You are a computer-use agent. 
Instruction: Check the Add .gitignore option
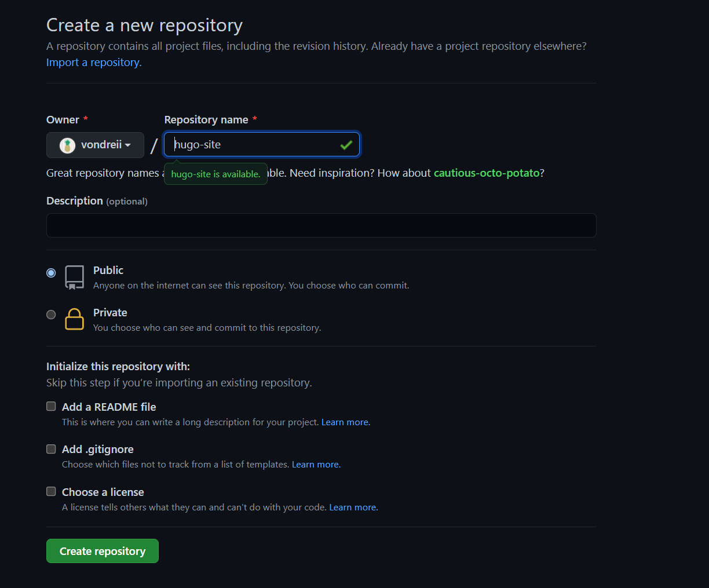[51, 448]
